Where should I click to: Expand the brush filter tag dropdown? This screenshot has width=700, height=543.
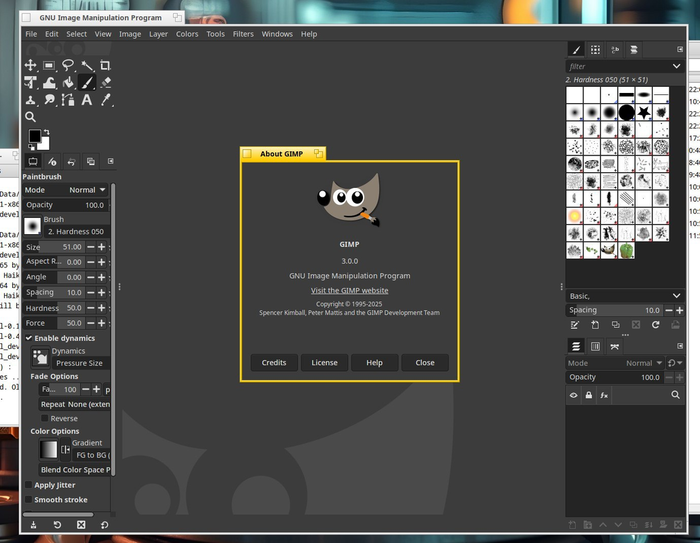pos(677,66)
